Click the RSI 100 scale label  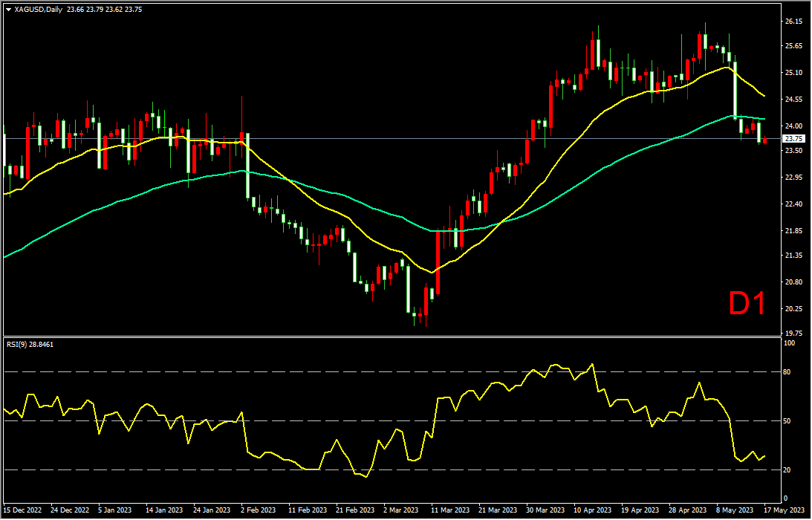[x=790, y=343]
